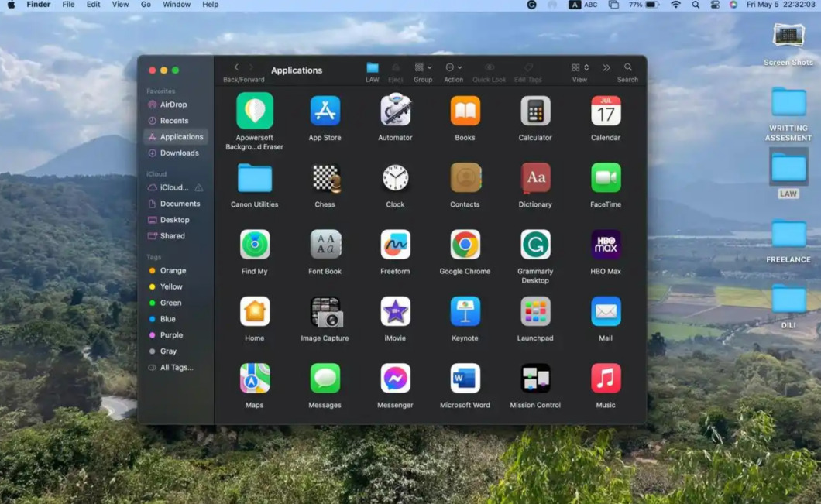
Task: Open the Calculator app
Action: 535,111
